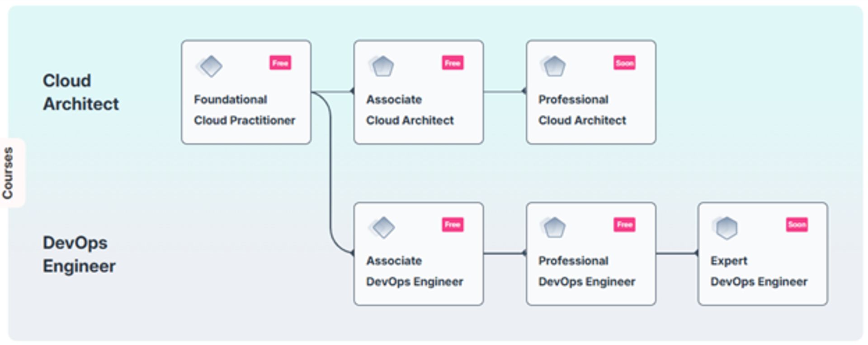Open the Associate Cloud Architect course card
Screen dimensions: 868x345
419,92
